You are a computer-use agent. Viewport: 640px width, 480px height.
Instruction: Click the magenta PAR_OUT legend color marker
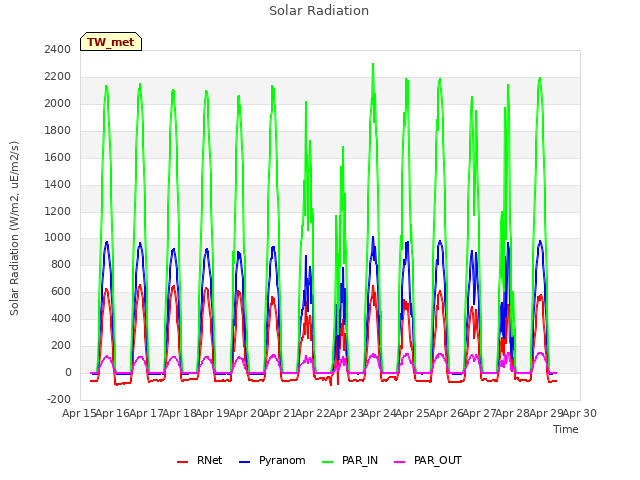pos(400,462)
